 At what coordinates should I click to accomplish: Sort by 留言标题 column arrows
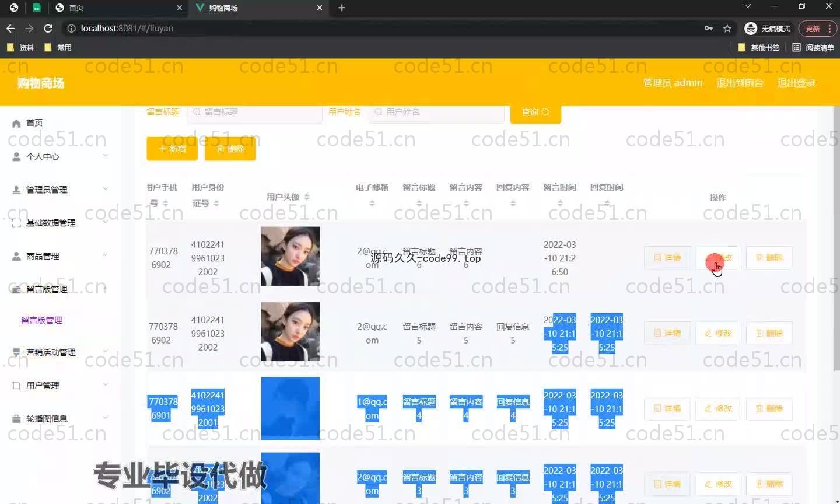(x=419, y=203)
